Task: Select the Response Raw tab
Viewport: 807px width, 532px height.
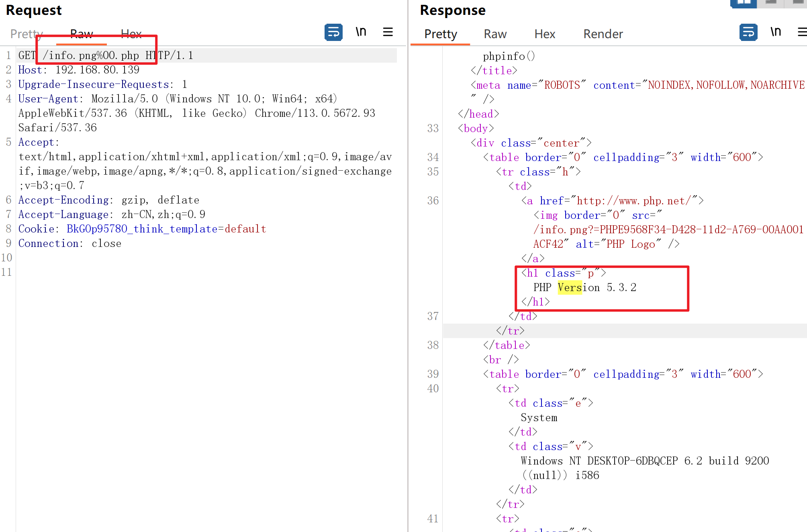Action: click(495, 34)
